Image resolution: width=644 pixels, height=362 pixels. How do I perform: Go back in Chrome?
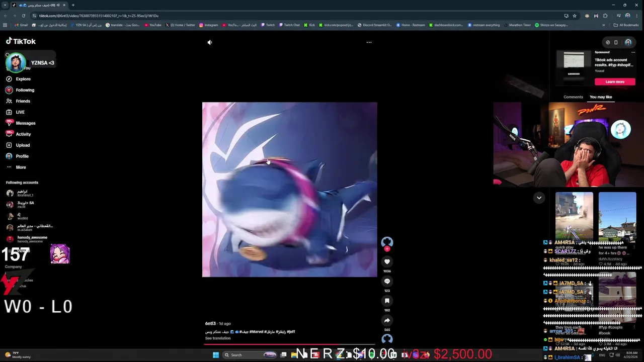click(5, 16)
